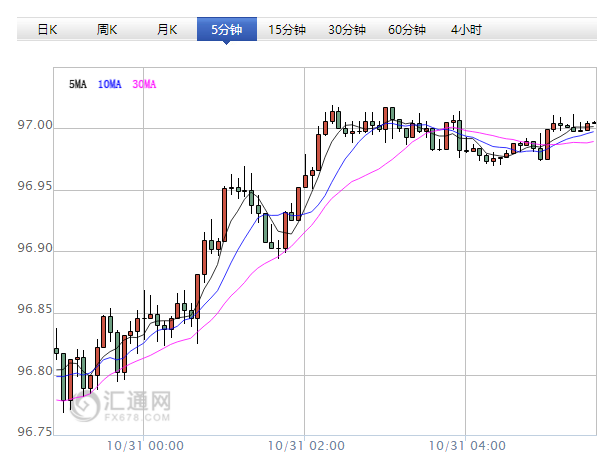The width and height of the screenshot is (607, 459).
Task: Click the 96.95 price axis label
Action: point(35,186)
